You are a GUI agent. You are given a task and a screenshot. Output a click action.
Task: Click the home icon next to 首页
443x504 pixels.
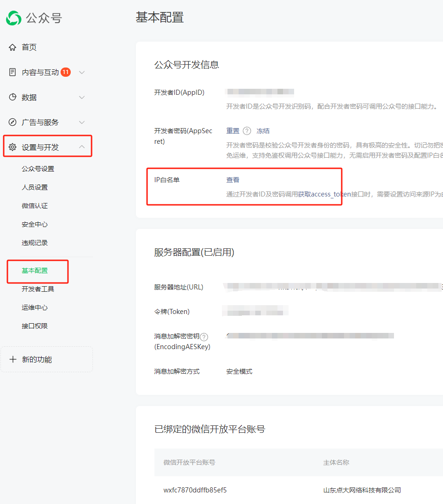coord(12,47)
